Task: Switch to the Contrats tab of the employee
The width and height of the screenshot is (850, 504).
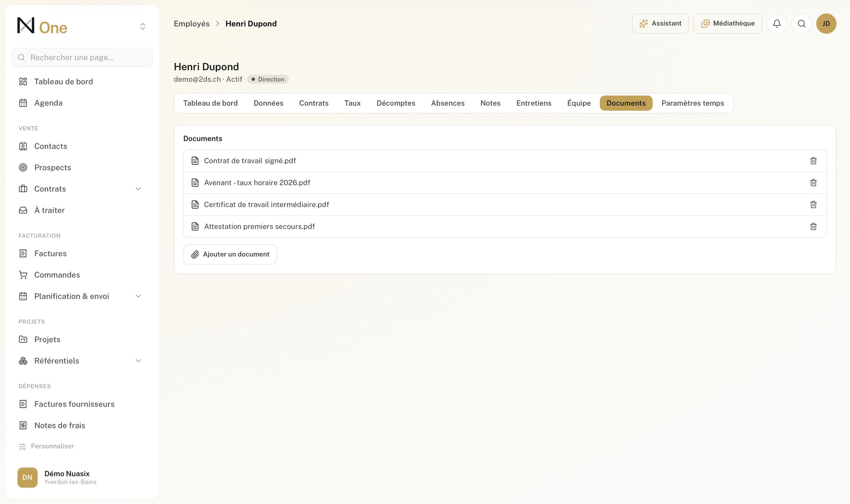Action: [x=314, y=103]
